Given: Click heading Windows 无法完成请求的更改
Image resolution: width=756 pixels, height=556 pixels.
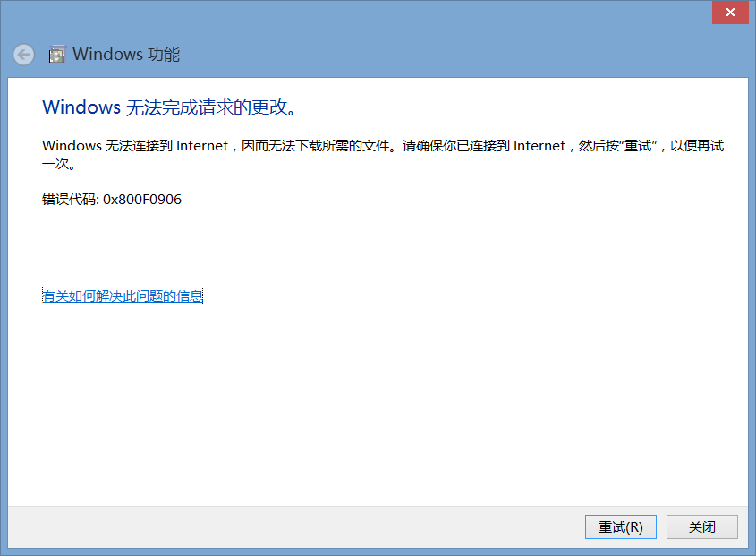Looking at the screenshot, I should [169, 107].
